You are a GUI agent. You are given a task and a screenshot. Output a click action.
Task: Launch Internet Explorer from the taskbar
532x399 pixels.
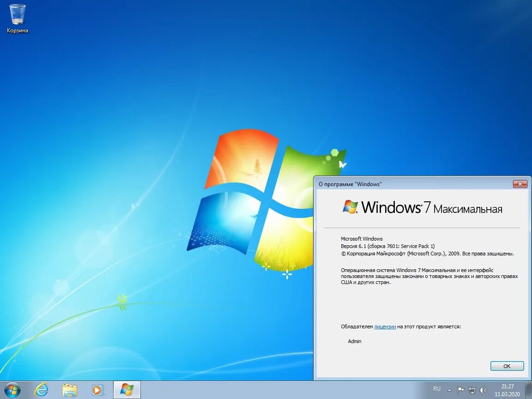[42, 390]
